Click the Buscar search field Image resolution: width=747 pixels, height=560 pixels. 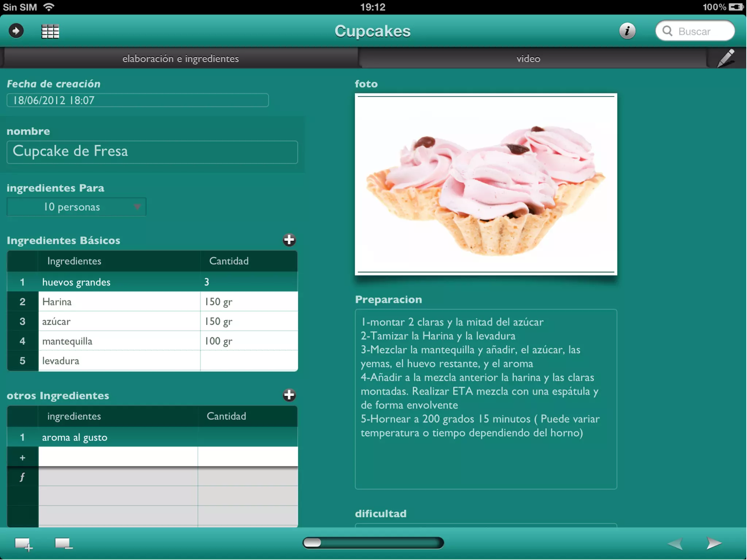click(x=695, y=31)
